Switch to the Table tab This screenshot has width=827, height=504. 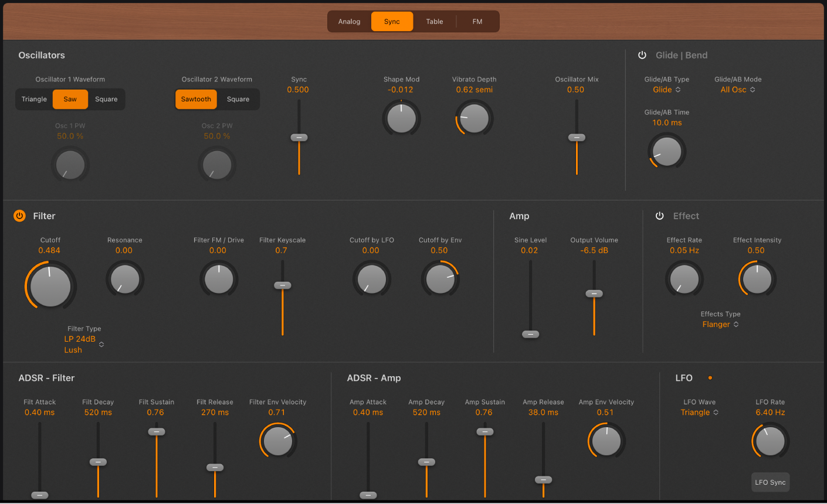click(x=434, y=21)
